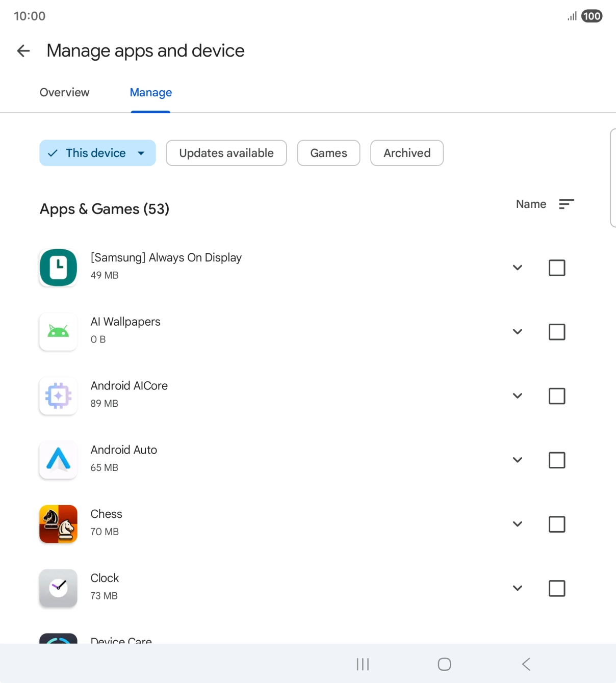616x683 pixels.
Task: Tick the Chess app checkbox
Action: (x=556, y=524)
